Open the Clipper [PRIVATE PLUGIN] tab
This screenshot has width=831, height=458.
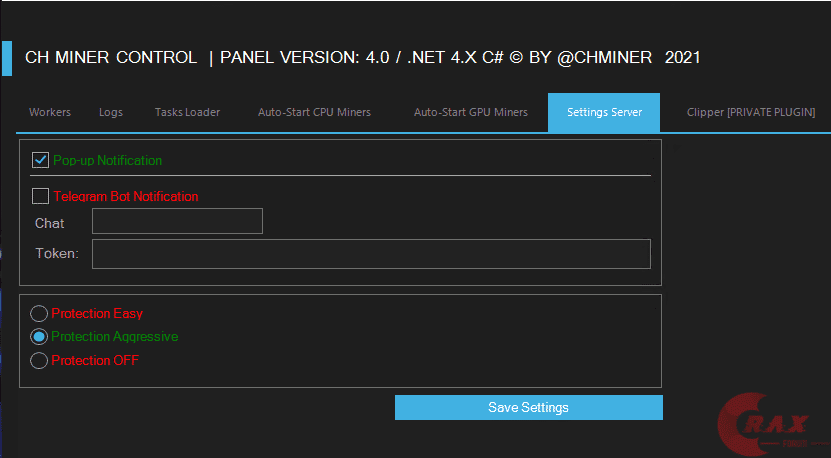pyautogui.click(x=751, y=112)
